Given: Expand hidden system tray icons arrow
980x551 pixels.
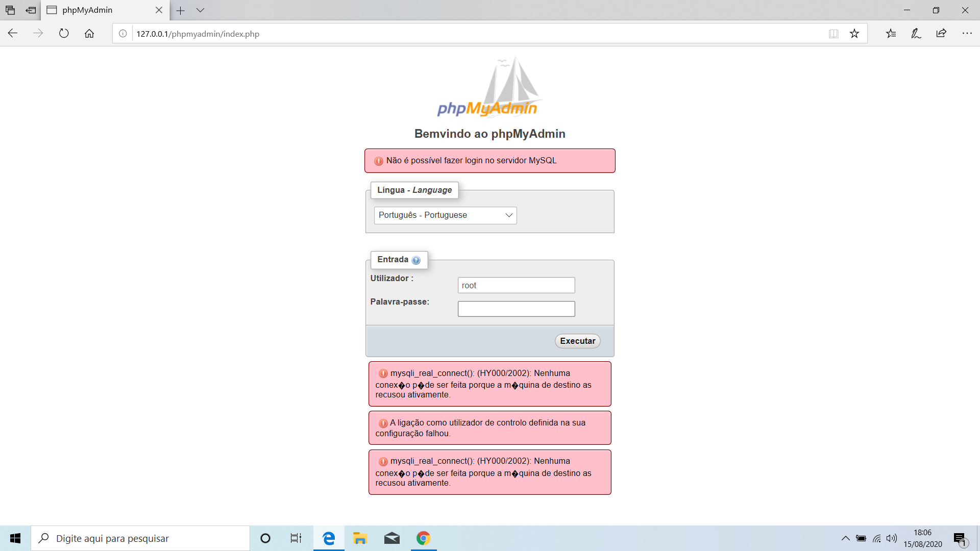Looking at the screenshot, I should pos(845,538).
